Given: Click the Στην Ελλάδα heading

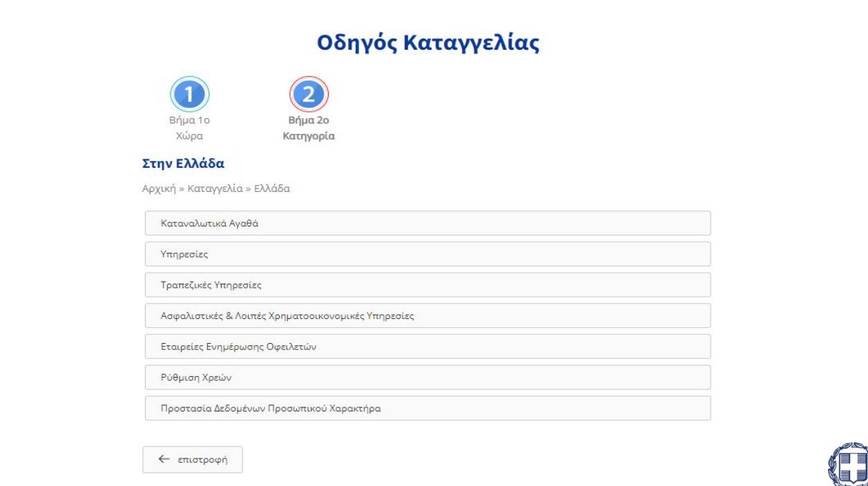Looking at the screenshot, I should pos(184,164).
